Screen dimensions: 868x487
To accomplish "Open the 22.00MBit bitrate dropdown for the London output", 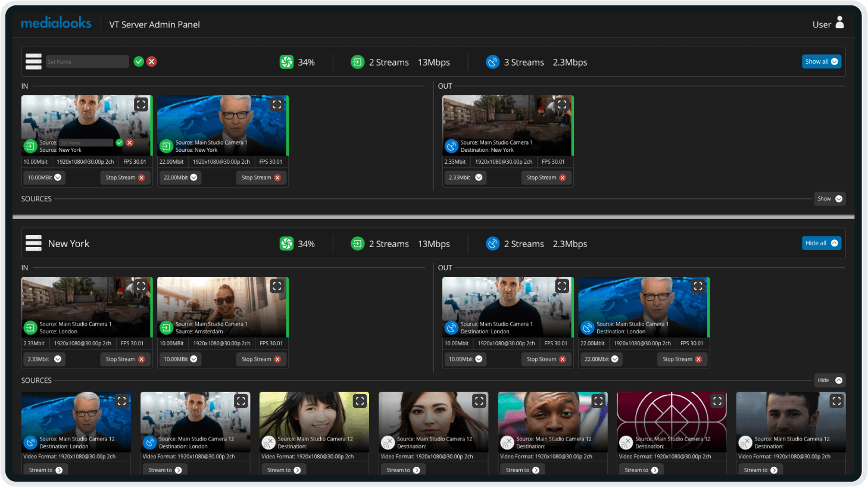I will coord(601,359).
